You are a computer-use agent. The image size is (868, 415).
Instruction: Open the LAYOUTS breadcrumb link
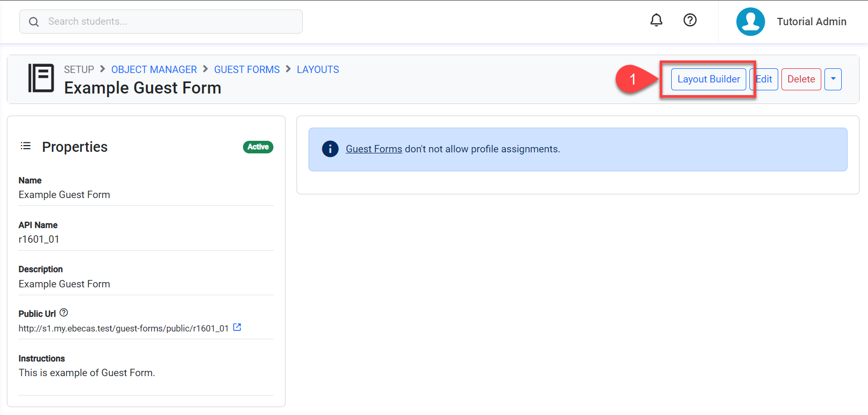[x=317, y=69]
